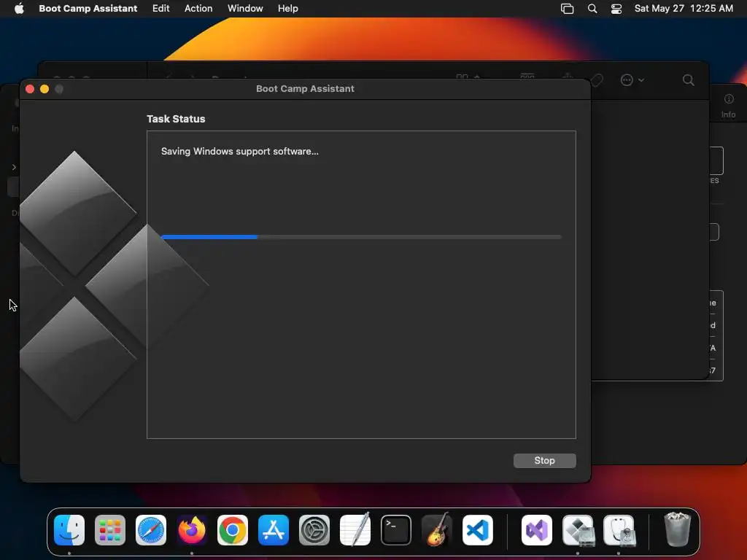Click the Saving Windows support software text

pyautogui.click(x=239, y=152)
